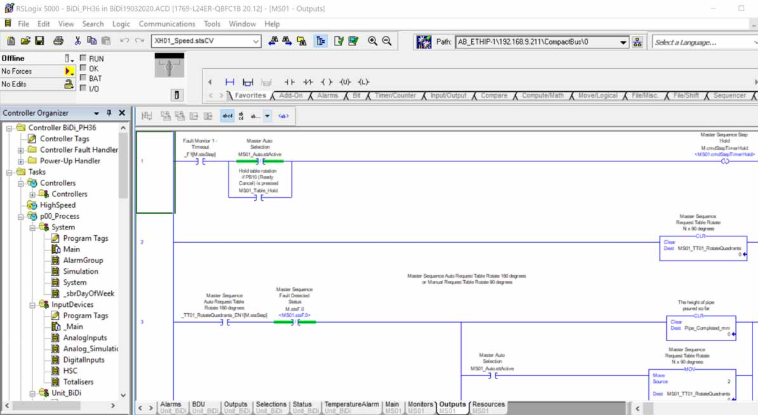Click the Select a Language input field

[704, 43]
